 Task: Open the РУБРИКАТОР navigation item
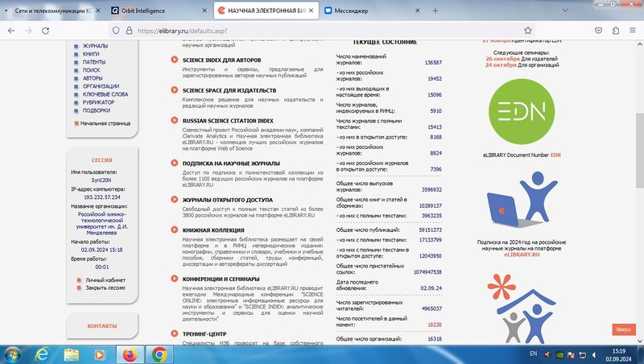(98, 102)
